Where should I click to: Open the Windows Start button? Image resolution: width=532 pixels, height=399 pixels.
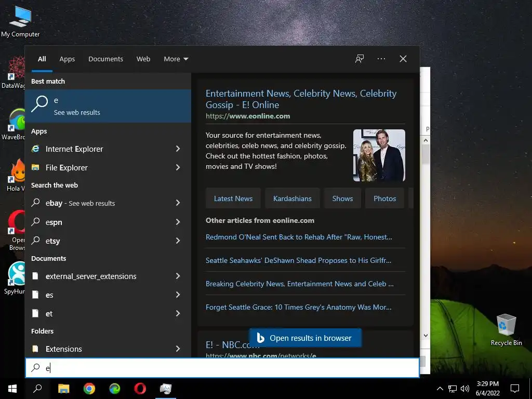point(12,389)
